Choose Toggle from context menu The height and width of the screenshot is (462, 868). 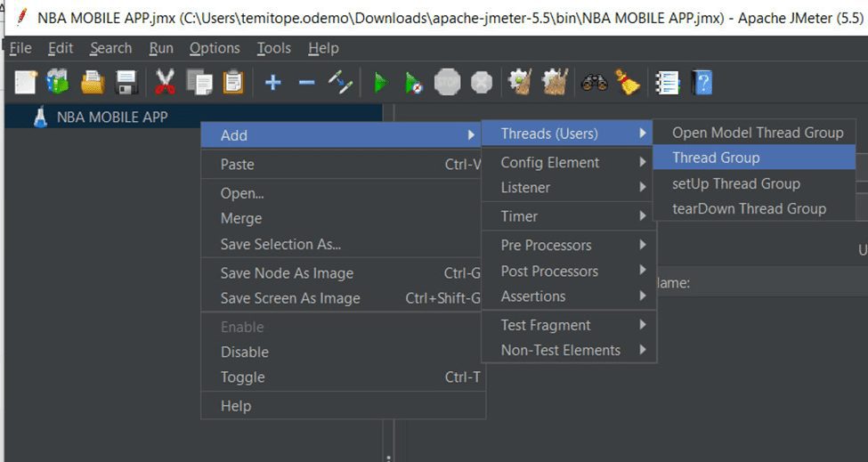point(342,377)
